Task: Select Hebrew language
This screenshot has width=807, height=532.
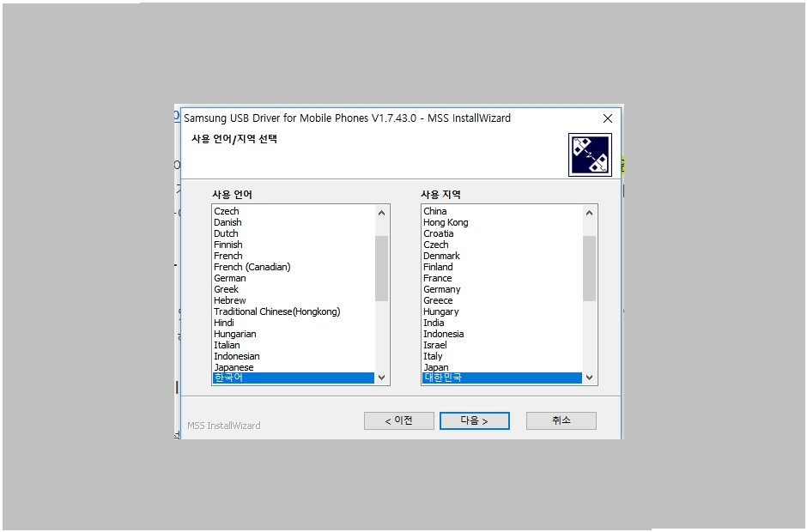Action: 294,300
